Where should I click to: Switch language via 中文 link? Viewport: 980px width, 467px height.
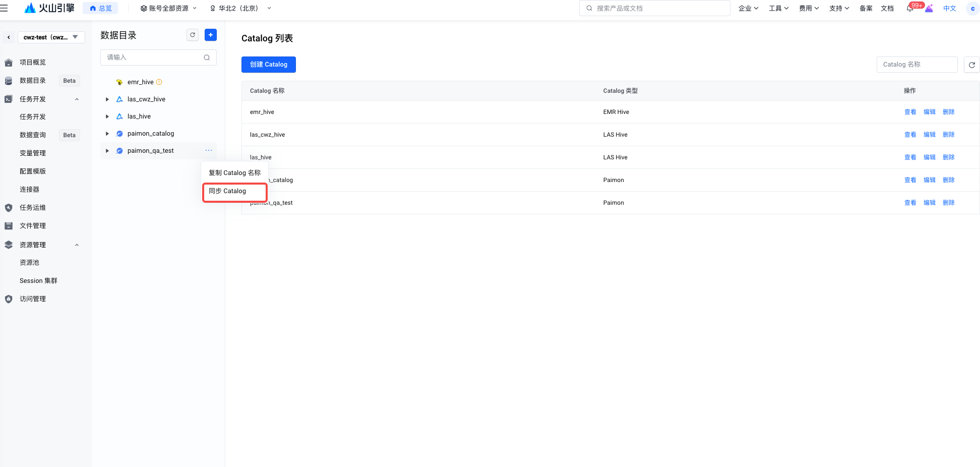tap(950, 8)
